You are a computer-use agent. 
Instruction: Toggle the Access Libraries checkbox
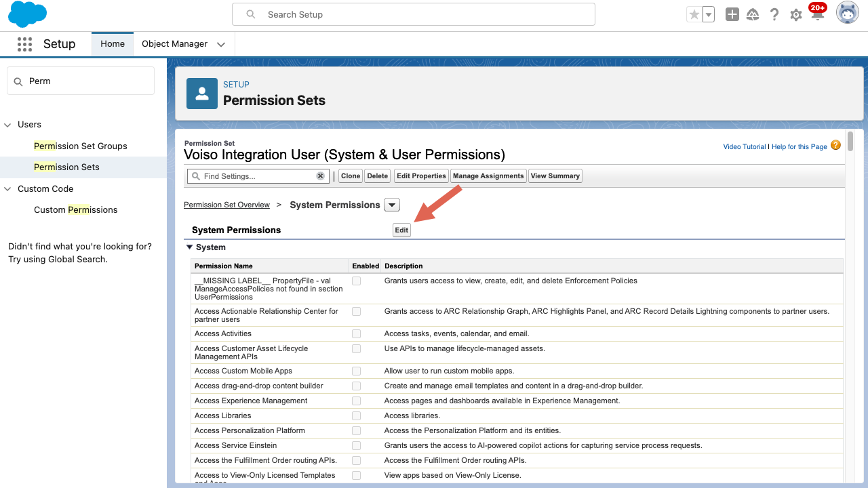pos(356,416)
